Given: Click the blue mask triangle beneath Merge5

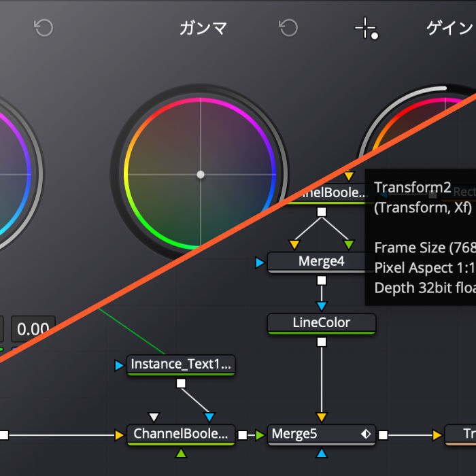Looking at the screenshot, I should pos(322,454).
